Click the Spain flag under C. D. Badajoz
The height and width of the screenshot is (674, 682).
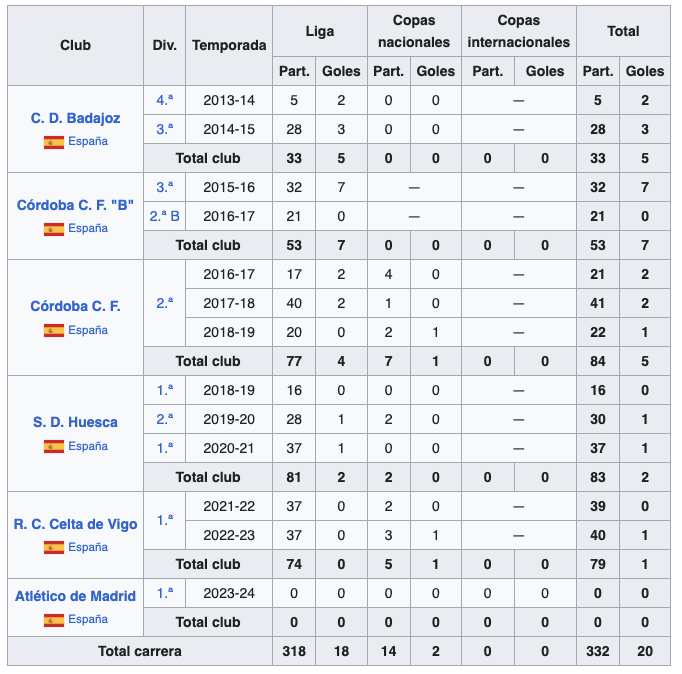[x=54, y=142]
